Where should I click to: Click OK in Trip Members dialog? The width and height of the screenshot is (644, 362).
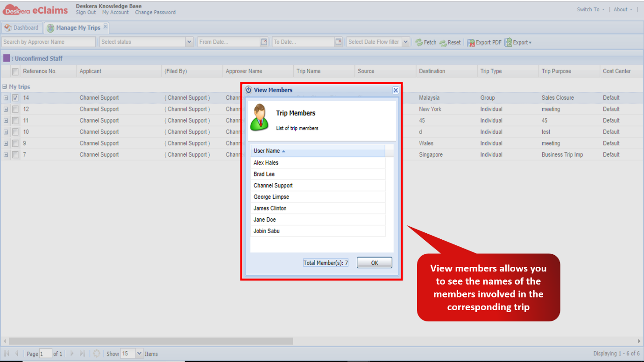[375, 263]
